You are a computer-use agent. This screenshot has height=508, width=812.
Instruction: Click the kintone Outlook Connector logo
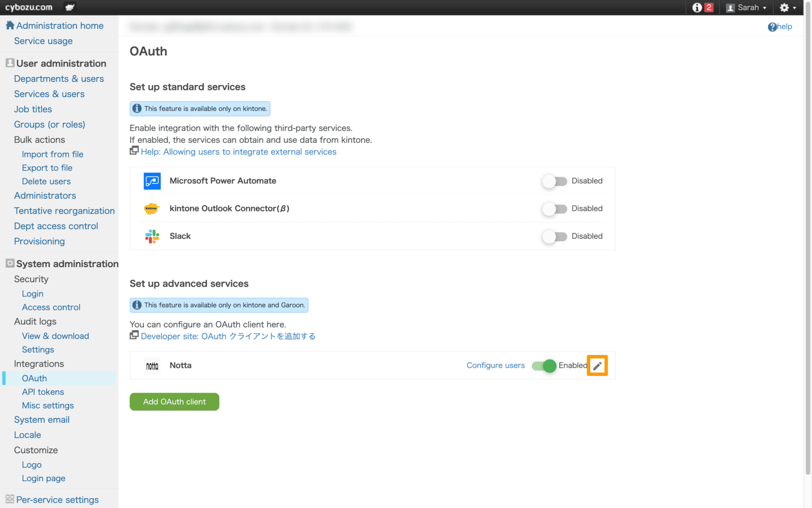pyautogui.click(x=152, y=208)
